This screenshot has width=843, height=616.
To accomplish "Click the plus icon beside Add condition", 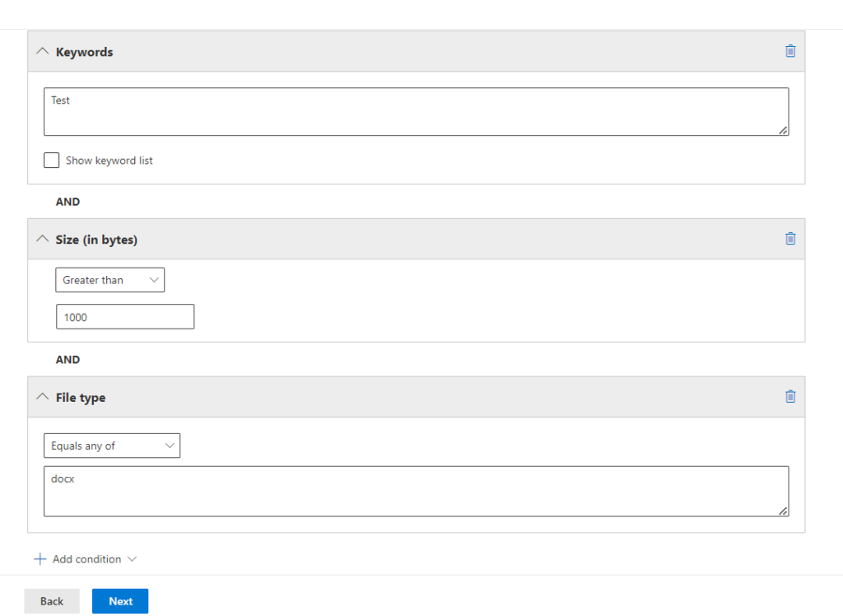I will click(x=40, y=559).
